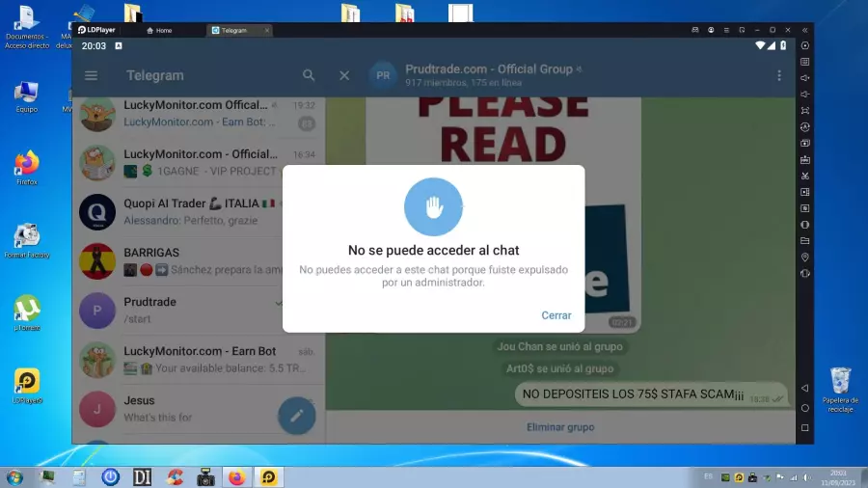The width and height of the screenshot is (868, 488).
Task: Open LDPlayer title bar menu icon
Action: click(726, 30)
